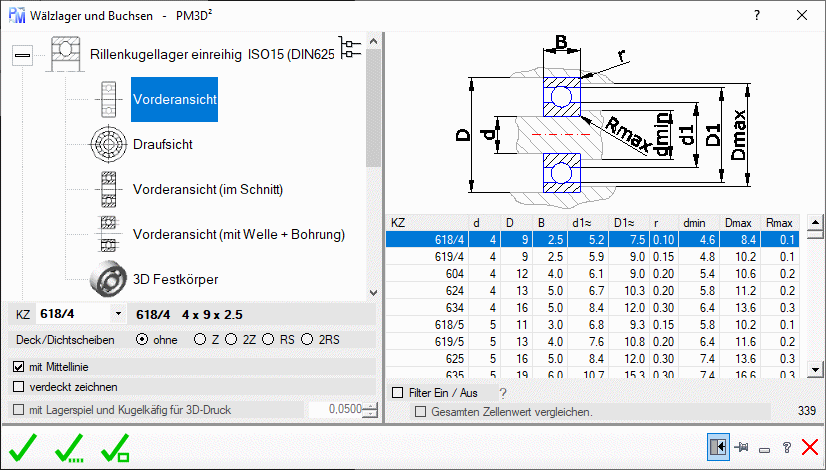Select the Draufsicht view item
The height and width of the screenshot is (470, 826).
(x=162, y=144)
